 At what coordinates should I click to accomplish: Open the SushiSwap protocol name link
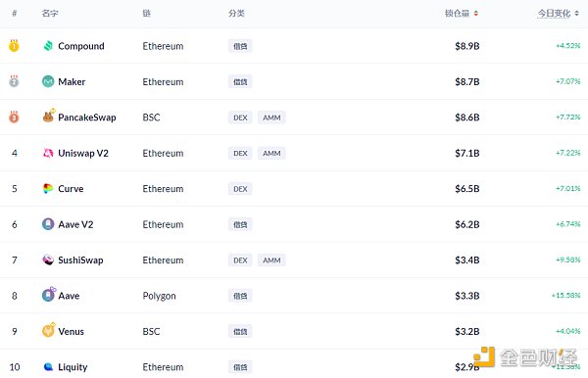pyautogui.click(x=80, y=260)
